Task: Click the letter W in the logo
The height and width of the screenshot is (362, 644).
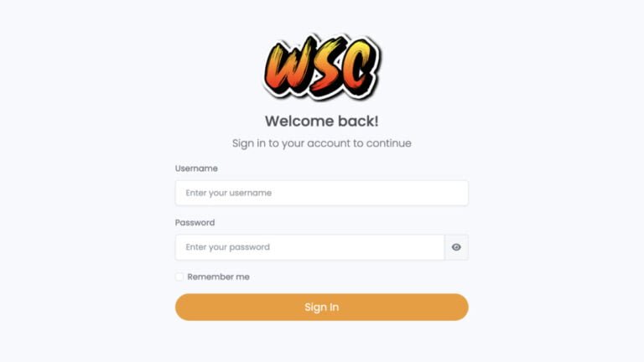Action: coord(286,65)
